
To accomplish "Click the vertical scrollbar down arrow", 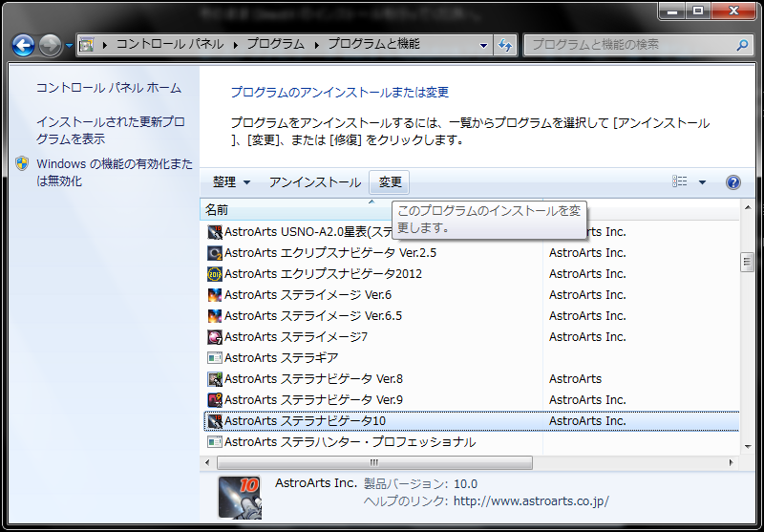I will click(748, 447).
